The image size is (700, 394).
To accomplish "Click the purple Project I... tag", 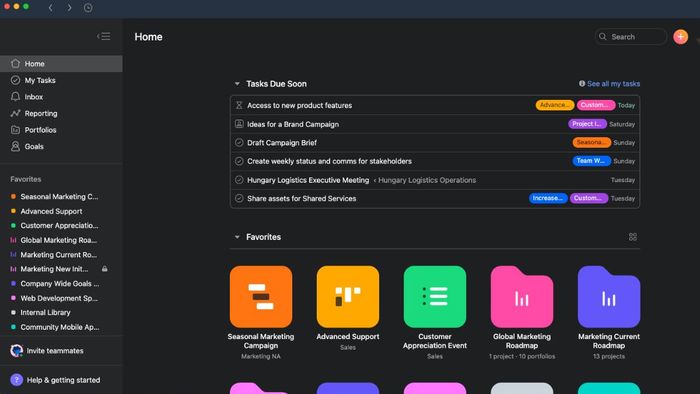I will click(x=587, y=124).
